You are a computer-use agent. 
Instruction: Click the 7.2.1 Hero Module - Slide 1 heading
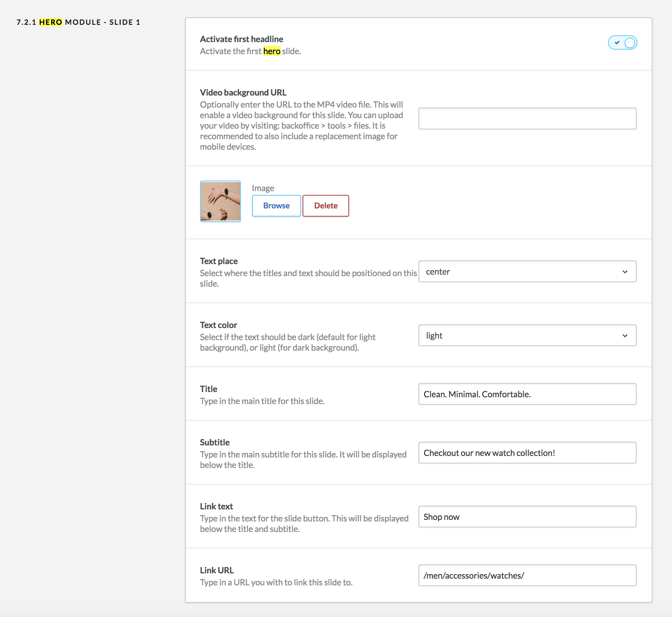tap(78, 22)
